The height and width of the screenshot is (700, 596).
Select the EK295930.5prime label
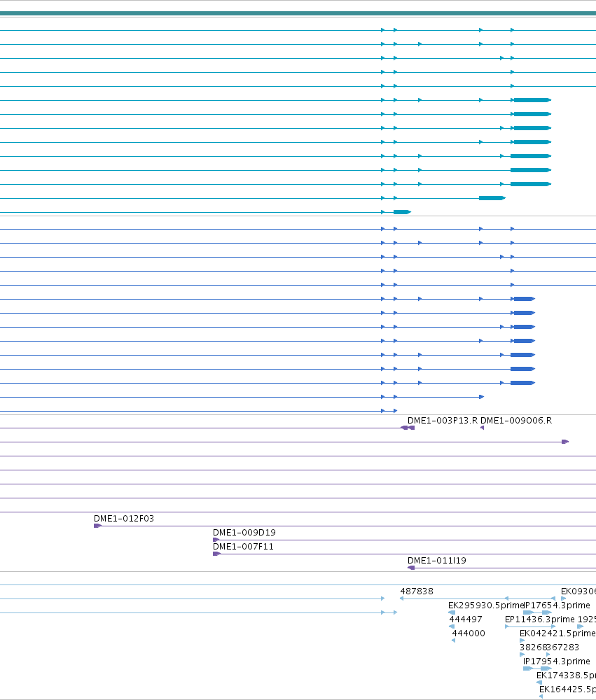(485, 605)
